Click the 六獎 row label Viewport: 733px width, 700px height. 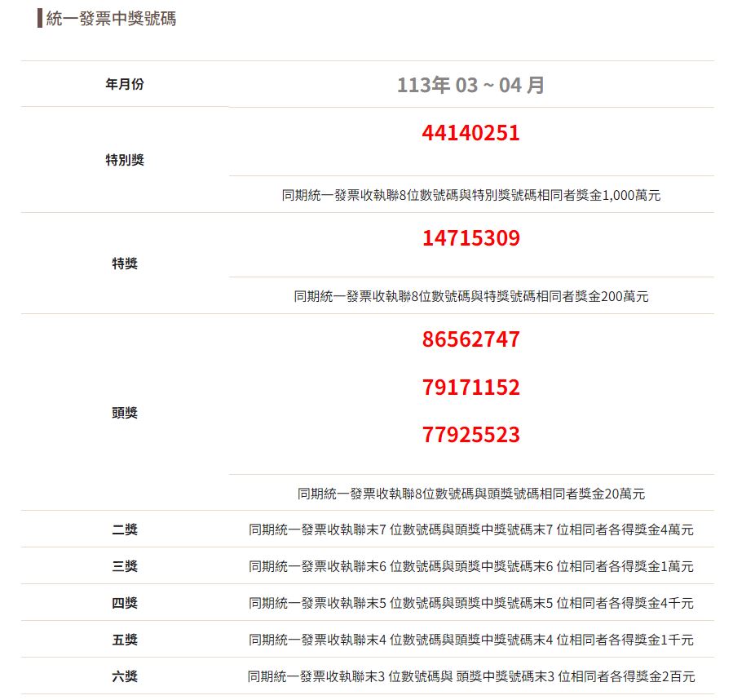pyautogui.click(x=125, y=676)
